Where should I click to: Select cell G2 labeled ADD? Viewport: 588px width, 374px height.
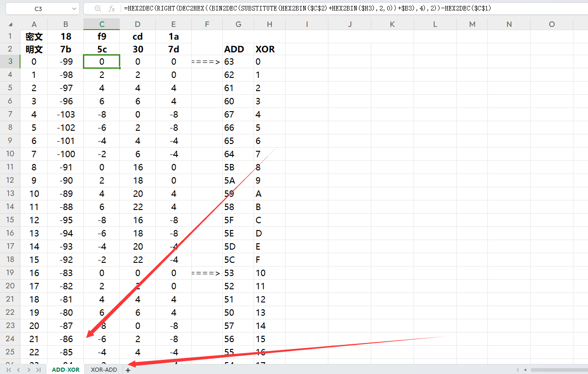pyautogui.click(x=238, y=49)
